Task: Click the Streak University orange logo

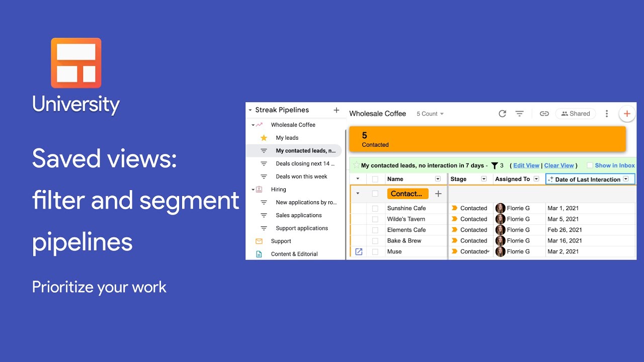Action: 76,63
